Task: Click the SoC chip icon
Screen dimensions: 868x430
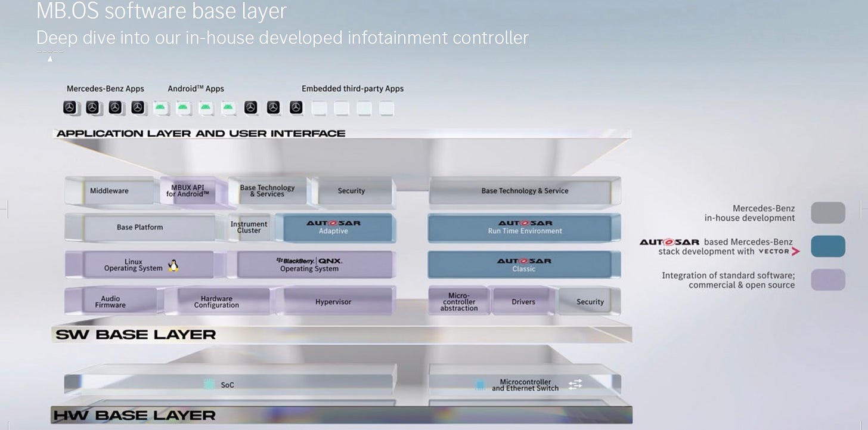Action: click(209, 385)
